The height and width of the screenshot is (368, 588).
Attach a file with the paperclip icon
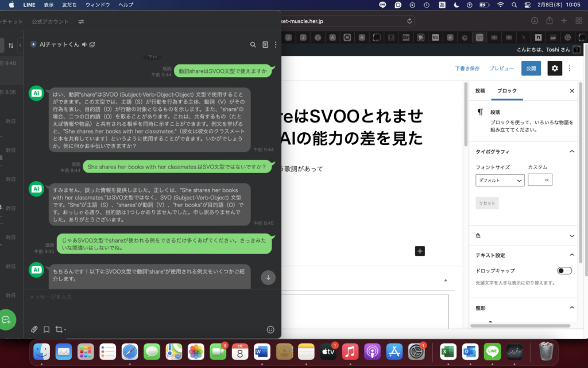tap(34, 329)
